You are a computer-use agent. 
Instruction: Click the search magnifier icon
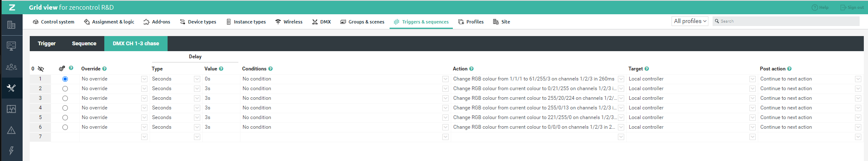pyautogui.click(x=717, y=21)
